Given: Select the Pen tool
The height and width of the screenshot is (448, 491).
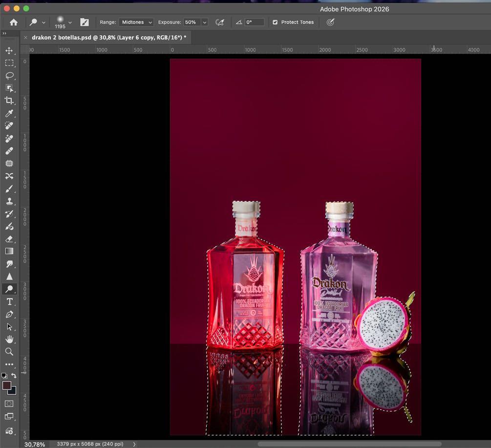Looking at the screenshot, I should (x=9, y=314).
